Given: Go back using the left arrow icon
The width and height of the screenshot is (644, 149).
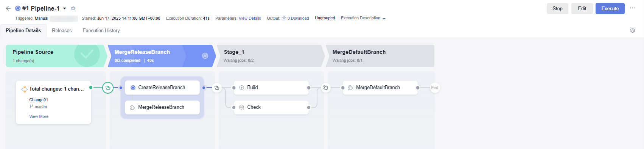Looking at the screenshot, I should 8,8.
